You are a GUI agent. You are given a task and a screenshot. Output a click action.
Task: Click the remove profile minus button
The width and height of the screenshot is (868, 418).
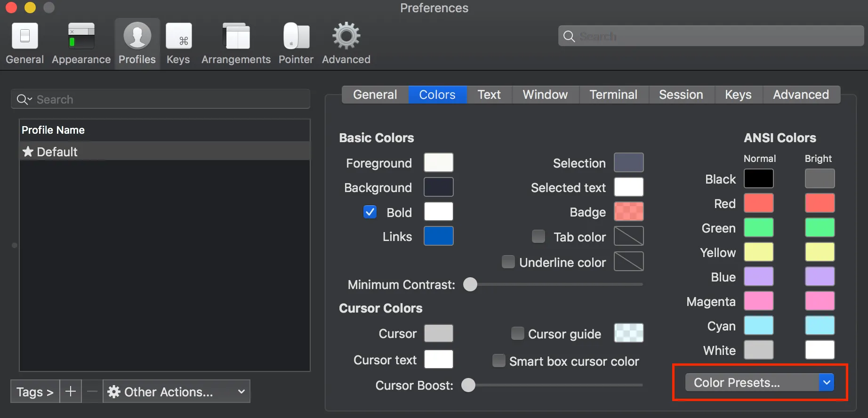92,392
